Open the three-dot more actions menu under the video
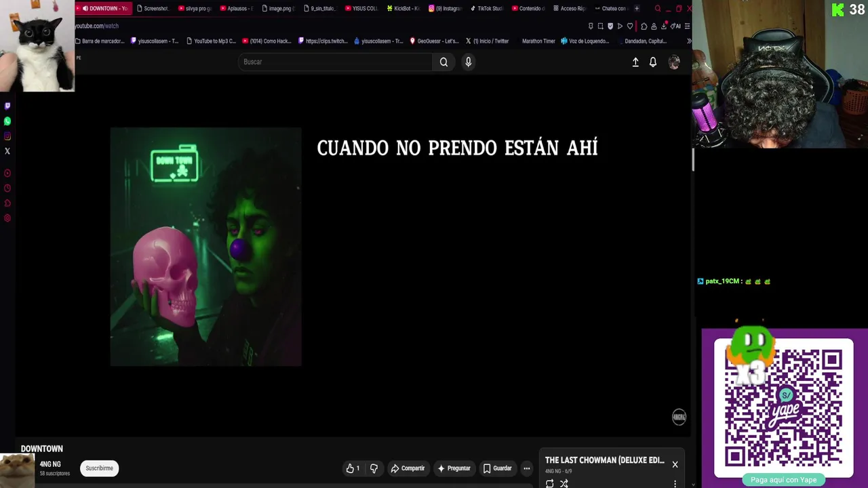This screenshot has width=868, height=488. 526,468
